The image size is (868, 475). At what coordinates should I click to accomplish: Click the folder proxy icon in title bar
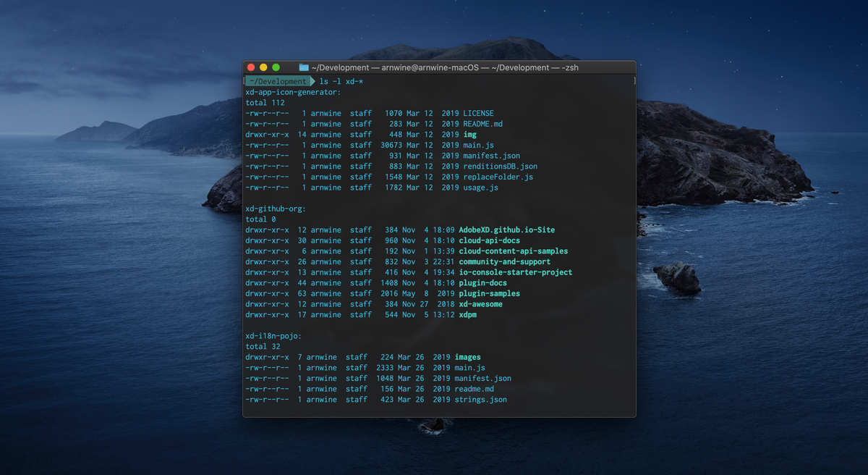(x=304, y=67)
